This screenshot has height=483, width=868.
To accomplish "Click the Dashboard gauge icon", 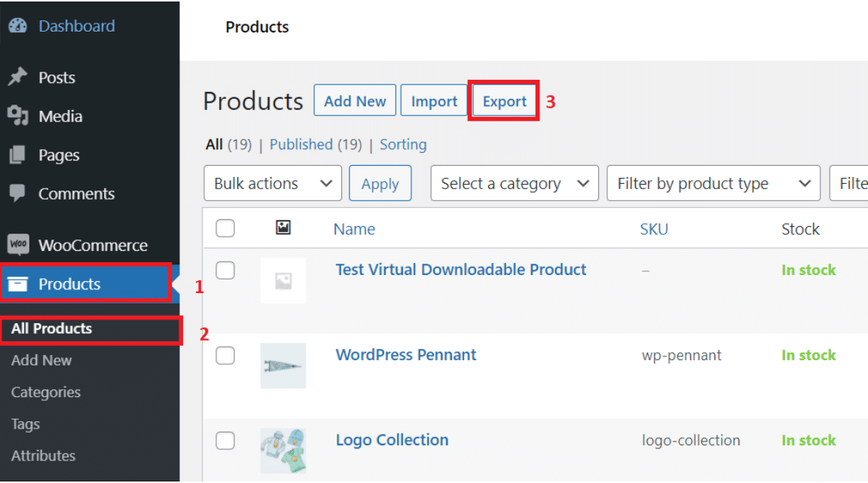I will click(x=17, y=26).
